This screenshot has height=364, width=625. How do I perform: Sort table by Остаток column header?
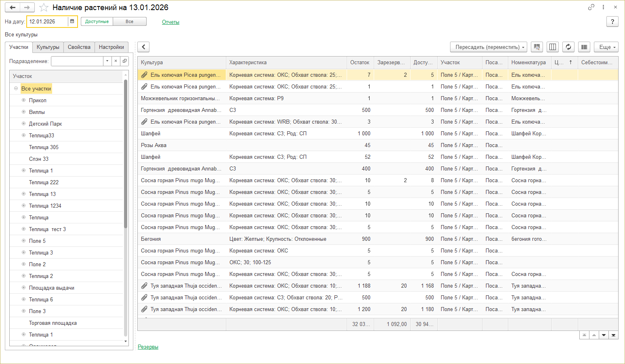[360, 63]
